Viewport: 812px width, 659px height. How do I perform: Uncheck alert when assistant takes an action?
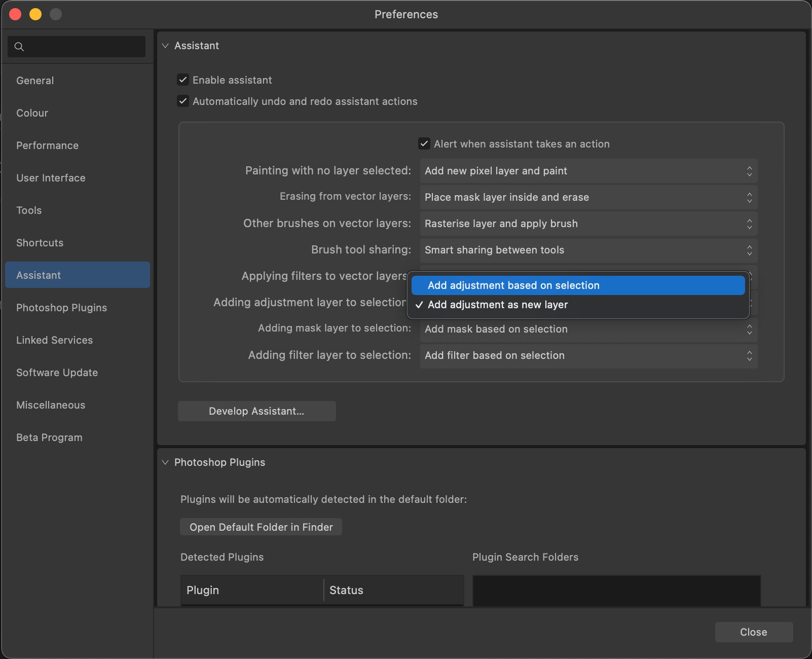[x=424, y=143]
